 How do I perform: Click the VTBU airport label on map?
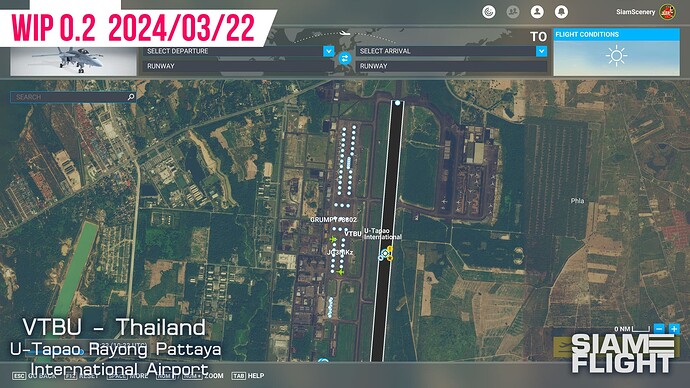(352, 234)
